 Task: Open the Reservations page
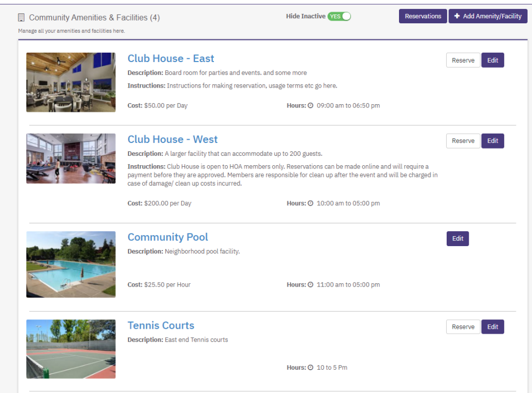click(x=423, y=16)
